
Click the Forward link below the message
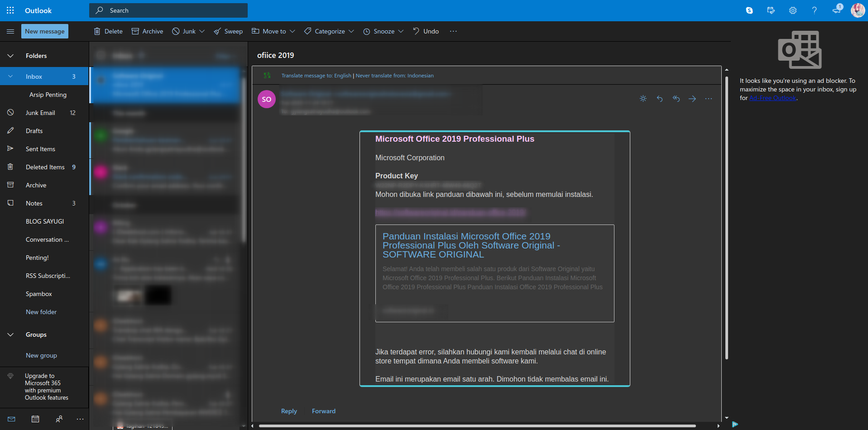324,411
